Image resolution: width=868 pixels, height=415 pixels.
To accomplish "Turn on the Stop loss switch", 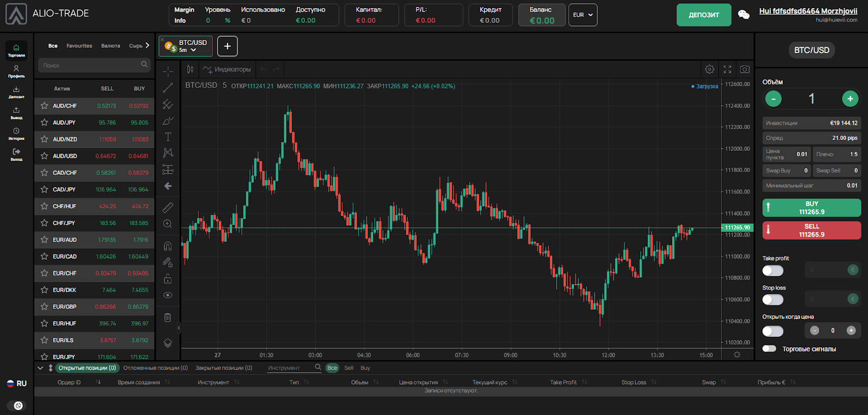I will pyautogui.click(x=773, y=299).
